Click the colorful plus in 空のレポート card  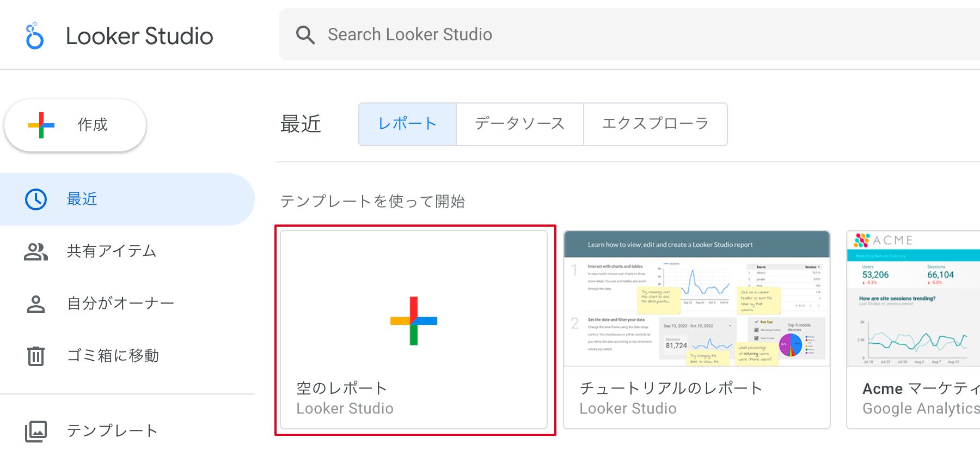414,320
